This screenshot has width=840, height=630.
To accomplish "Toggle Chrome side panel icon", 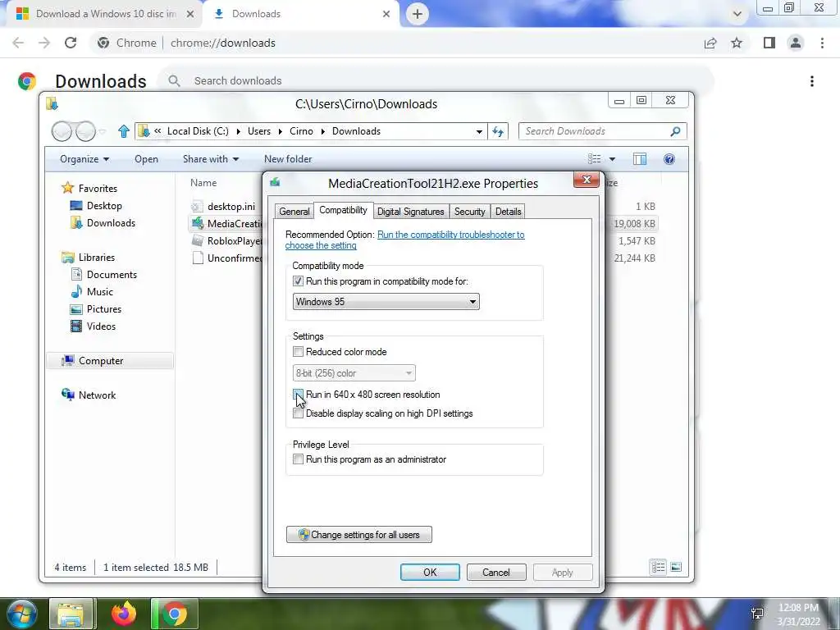I will pyautogui.click(x=769, y=43).
